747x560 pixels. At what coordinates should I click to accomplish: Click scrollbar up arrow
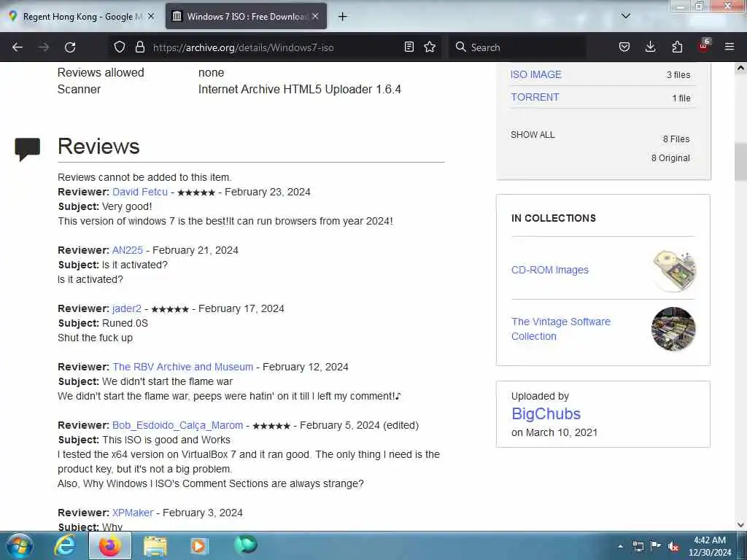740,68
